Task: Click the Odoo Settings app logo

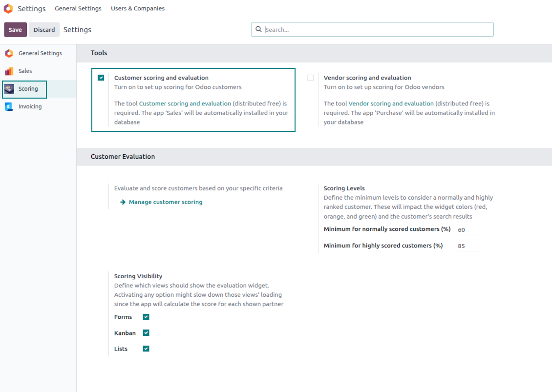Action: 8,8
